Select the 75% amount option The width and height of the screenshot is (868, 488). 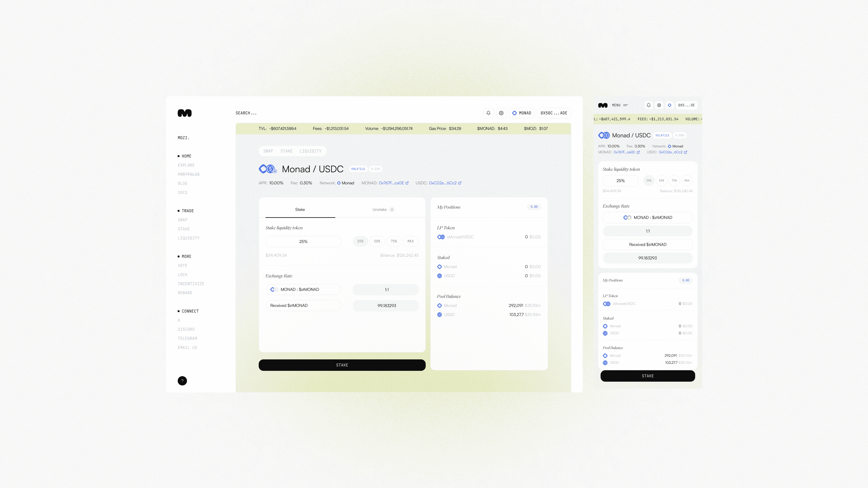[x=394, y=241]
